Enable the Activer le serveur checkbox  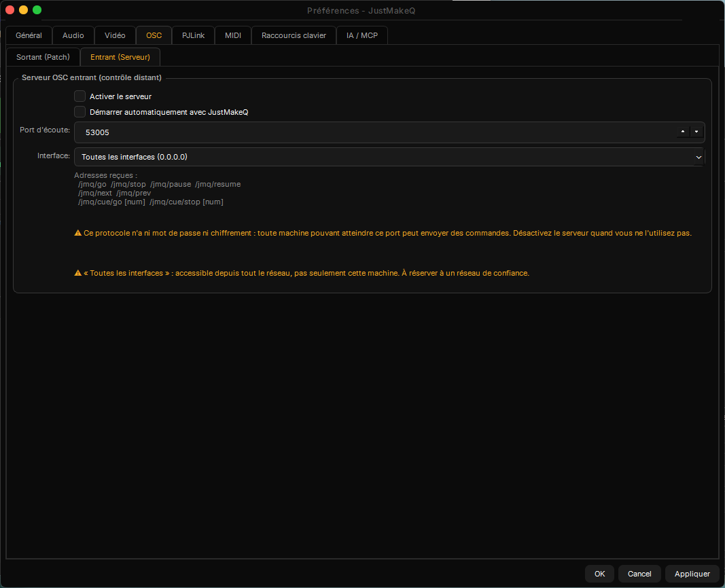[80, 96]
